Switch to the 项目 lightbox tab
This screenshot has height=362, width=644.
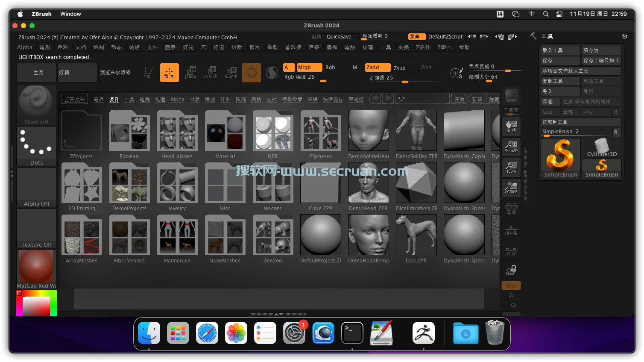pyautogui.click(x=114, y=100)
